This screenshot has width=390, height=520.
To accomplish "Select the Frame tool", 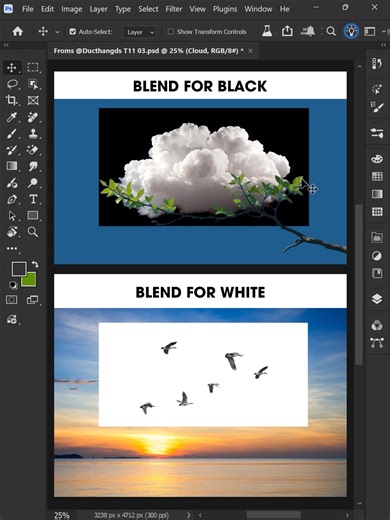I will (x=33, y=100).
